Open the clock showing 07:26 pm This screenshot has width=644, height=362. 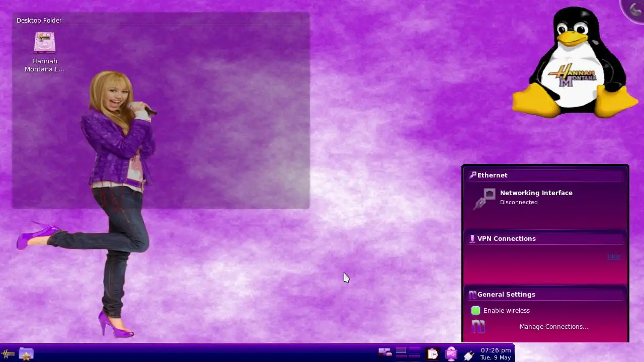click(x=496, y=350)
